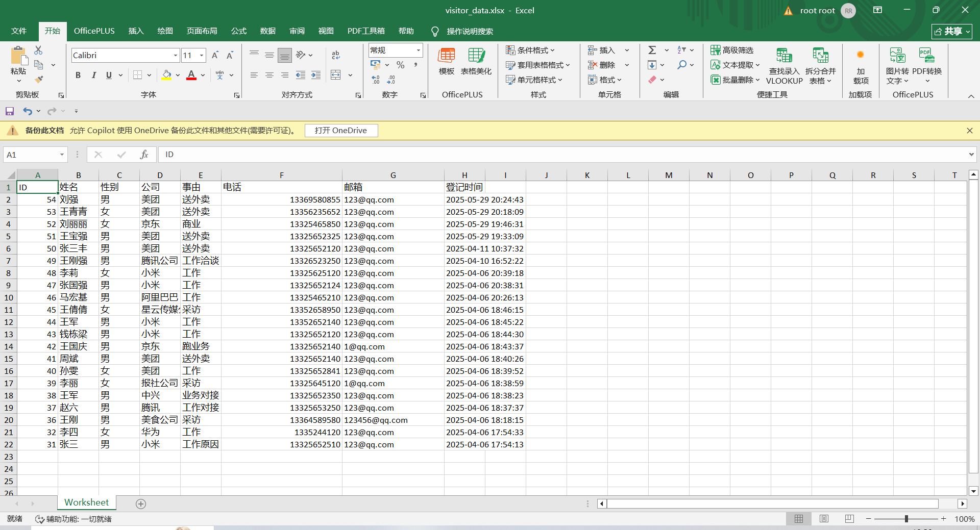
Task: Click the center horizontal alignment icon
Action: click(269, 75)
